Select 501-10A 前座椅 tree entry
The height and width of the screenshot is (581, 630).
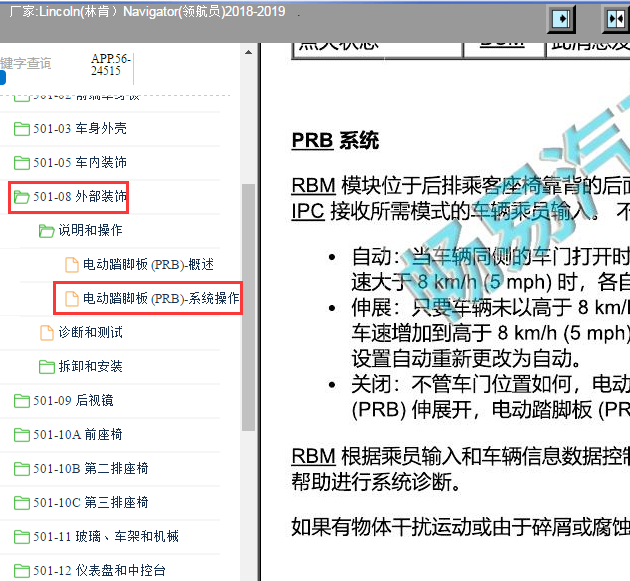click(x=78, y=434)
